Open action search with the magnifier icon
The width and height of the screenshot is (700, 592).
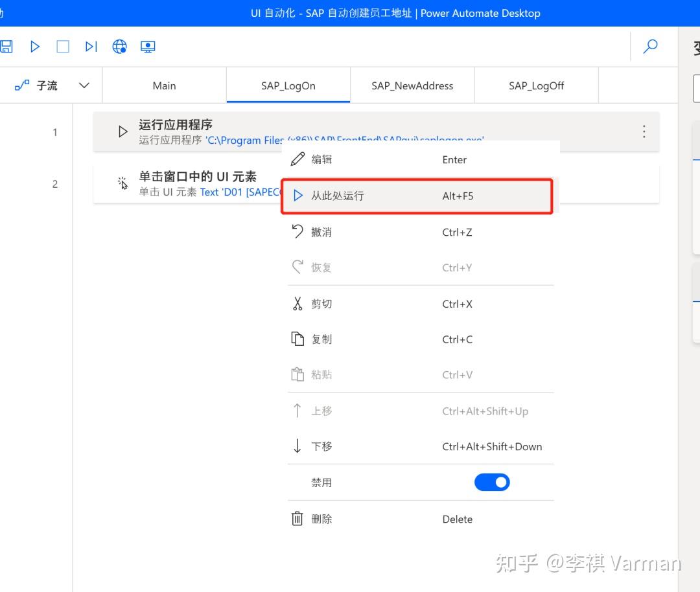point(650,46)
